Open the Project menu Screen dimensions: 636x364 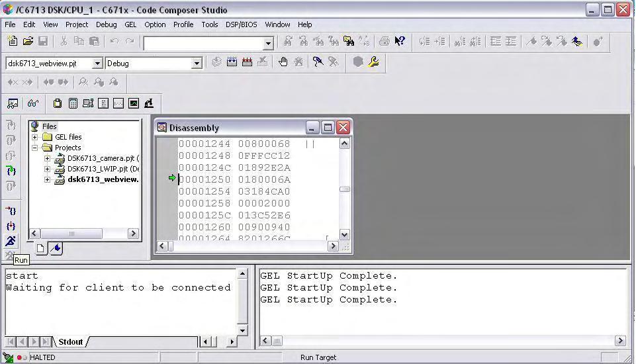click(77, 24)
